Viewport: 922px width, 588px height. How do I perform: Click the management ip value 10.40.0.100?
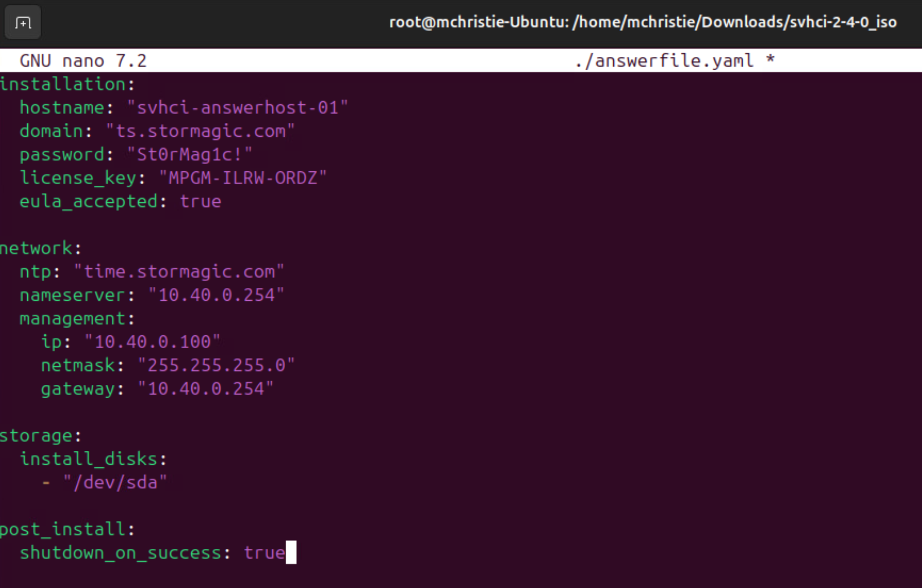pyautogui.click(x=153, y=342)
